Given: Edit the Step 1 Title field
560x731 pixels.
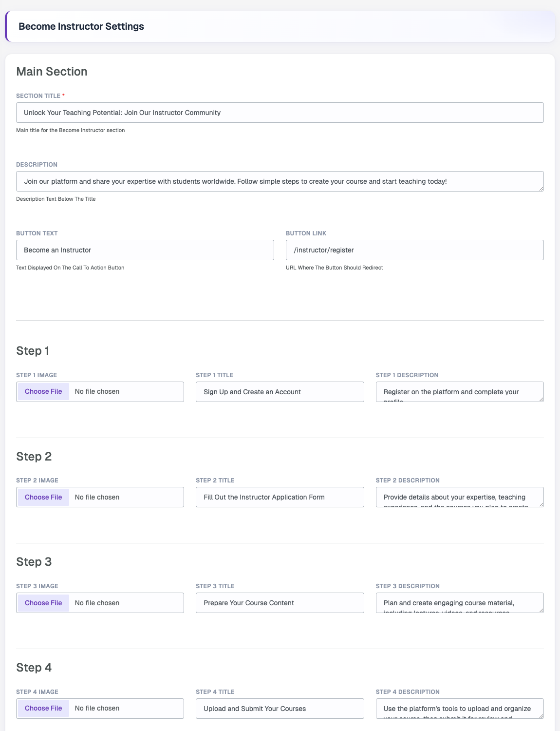Looking at the screenshot, I should tap(280, 392).
